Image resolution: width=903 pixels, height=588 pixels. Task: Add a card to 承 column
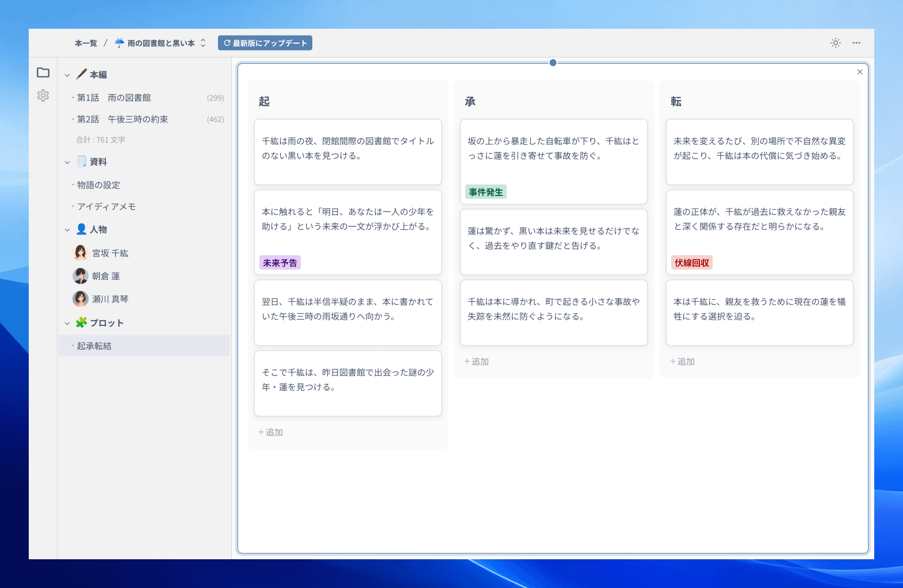[476, 362]
